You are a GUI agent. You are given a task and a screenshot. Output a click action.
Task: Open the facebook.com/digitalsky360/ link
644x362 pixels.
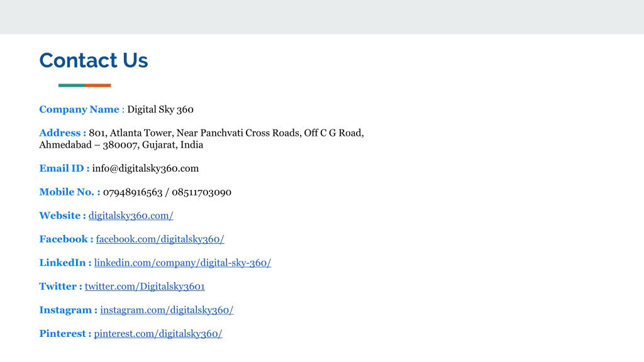(x=160, y=239)
